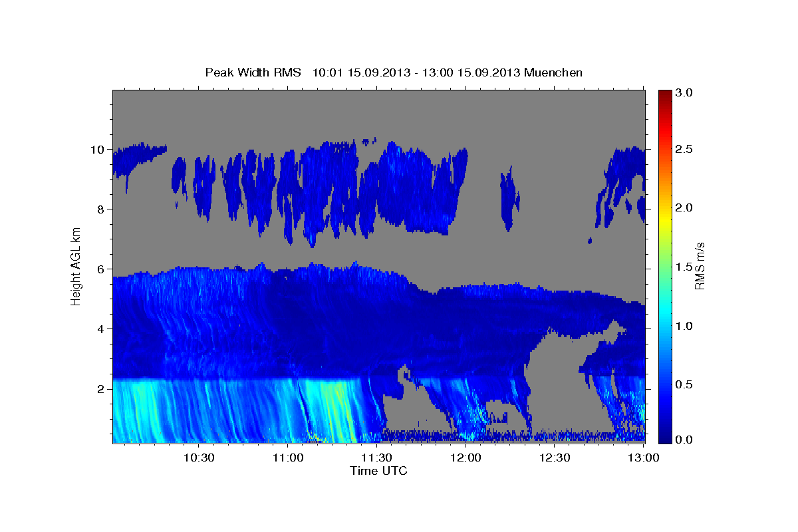Click the colorbar label '0.5'
The width and height of the screenshot is (798, 532).
point(685,384)
